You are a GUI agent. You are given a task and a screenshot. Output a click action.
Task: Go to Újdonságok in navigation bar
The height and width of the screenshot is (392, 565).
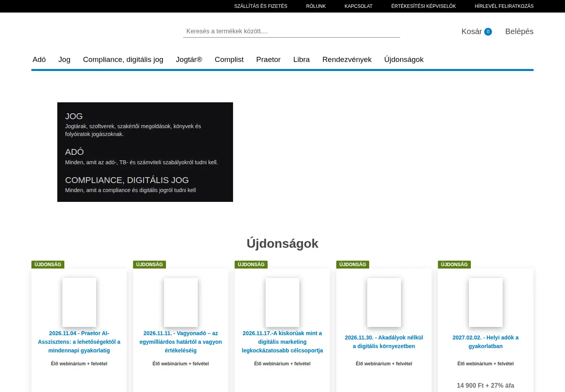[404, 60]
